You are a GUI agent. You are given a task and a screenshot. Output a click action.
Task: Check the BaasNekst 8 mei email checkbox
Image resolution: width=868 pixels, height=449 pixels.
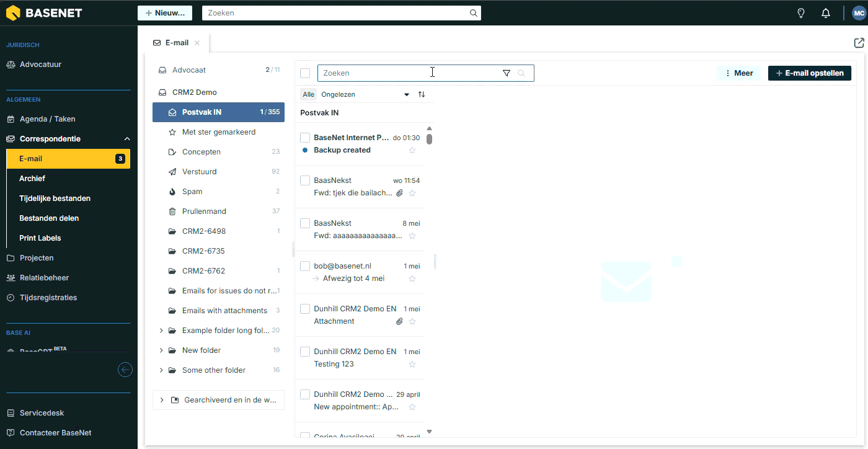[x=305, y=223]
